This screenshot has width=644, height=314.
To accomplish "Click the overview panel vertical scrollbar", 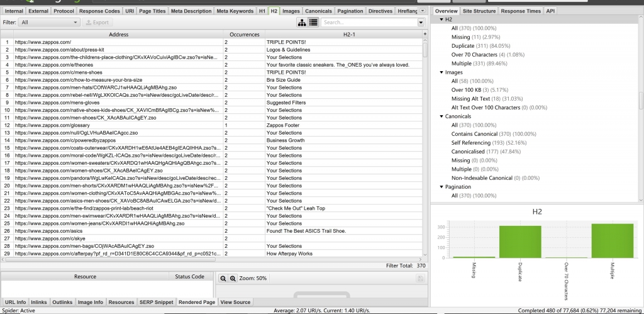I will pyautogui.click(x=641, y=101).
